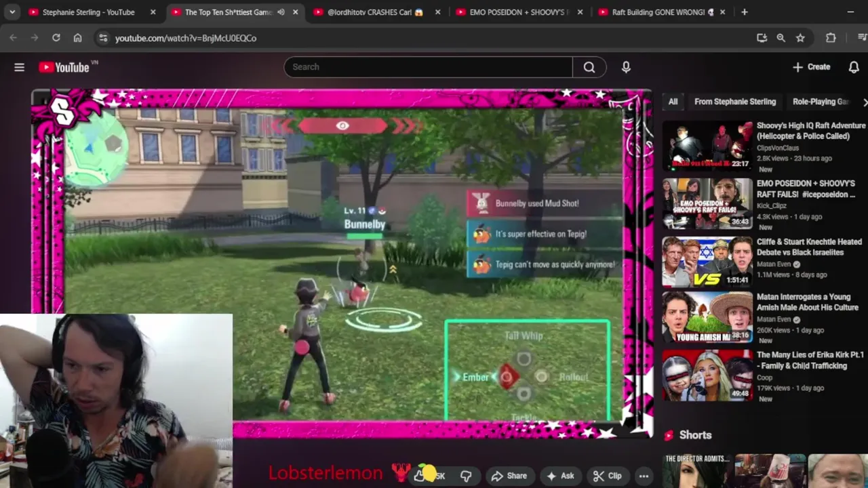Click the Share button
Screen dimensions: 868x488
click(x=509, y=476)
